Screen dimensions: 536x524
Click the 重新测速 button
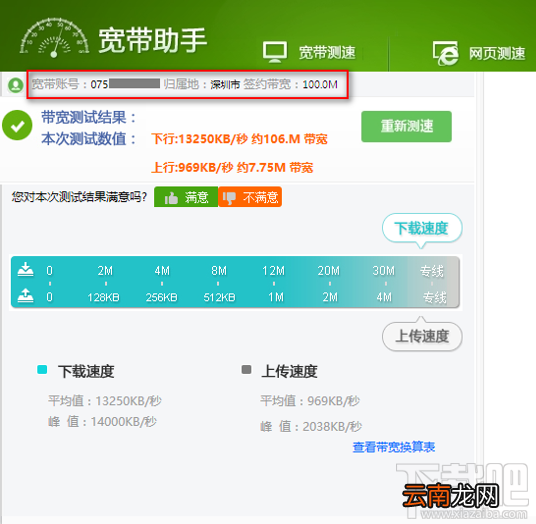(406, 126)
